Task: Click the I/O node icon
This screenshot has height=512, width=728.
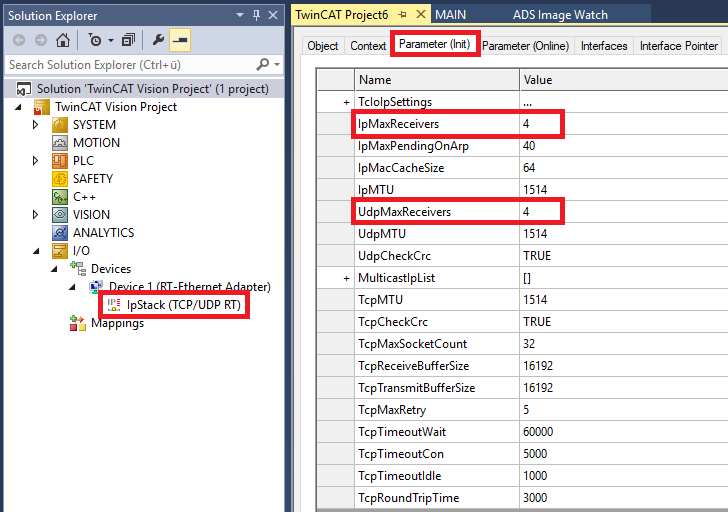Action: click(x=60, y=251)
